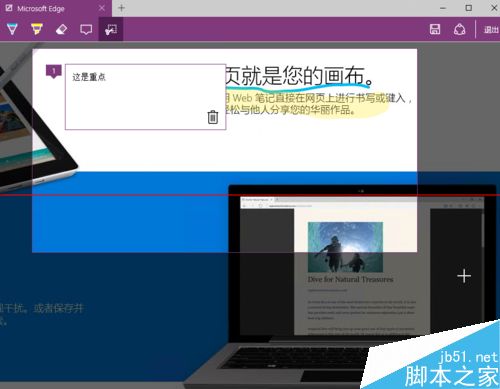Choose the Add typed note tool
500x389 pixels.
pyautogui.click(x=86, y=29)
